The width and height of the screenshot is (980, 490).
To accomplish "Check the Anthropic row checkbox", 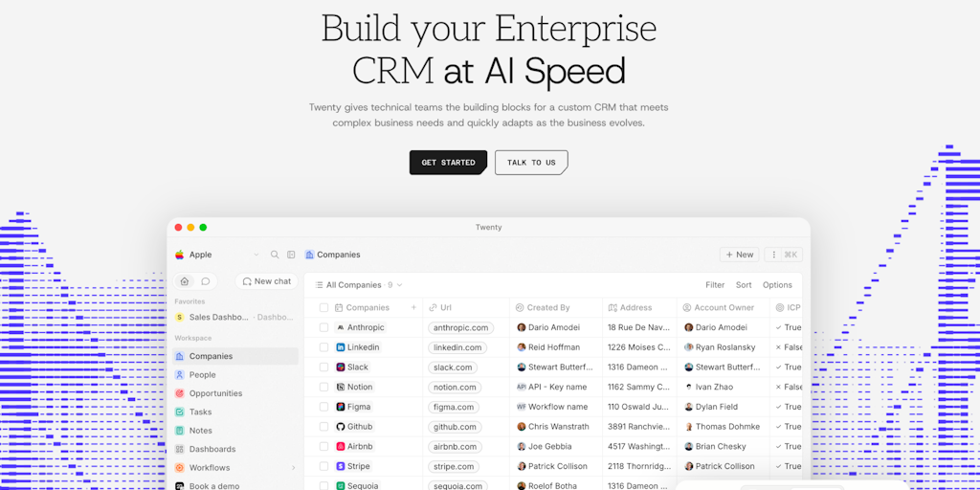I will 323,327.
